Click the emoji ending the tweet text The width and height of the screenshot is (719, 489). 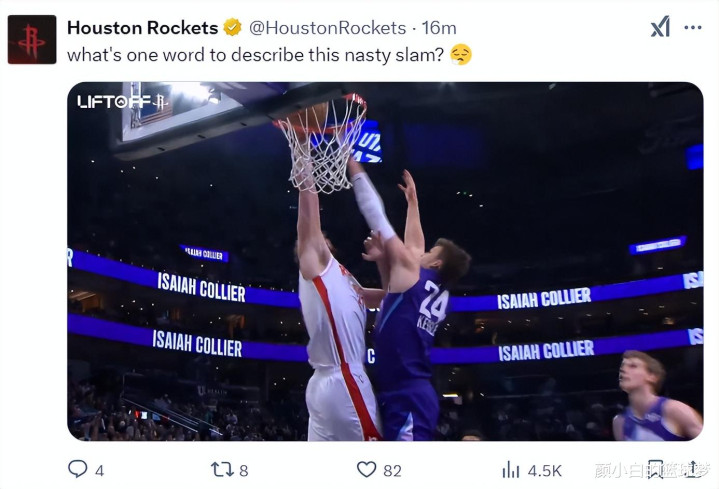point(460,55)
